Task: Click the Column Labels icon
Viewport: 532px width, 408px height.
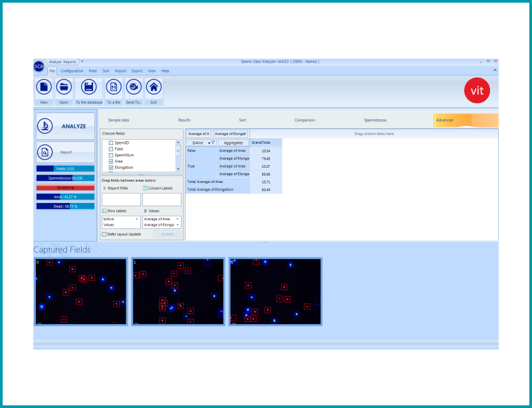Action: pos(145,188)
